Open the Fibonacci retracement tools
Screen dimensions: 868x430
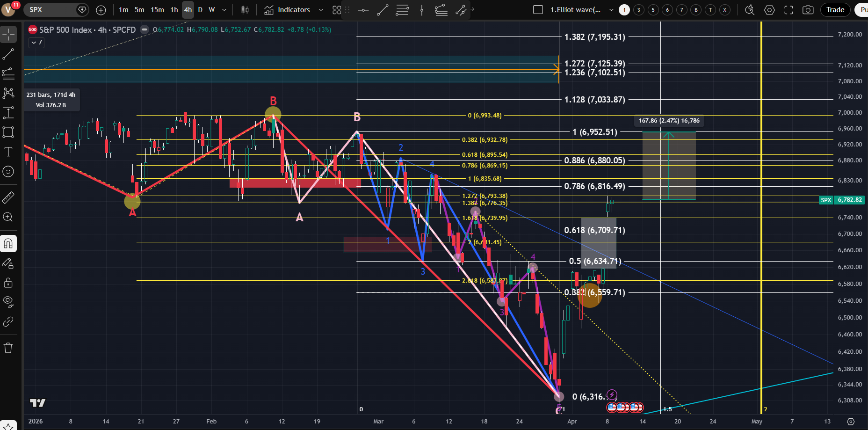(8, 73)
